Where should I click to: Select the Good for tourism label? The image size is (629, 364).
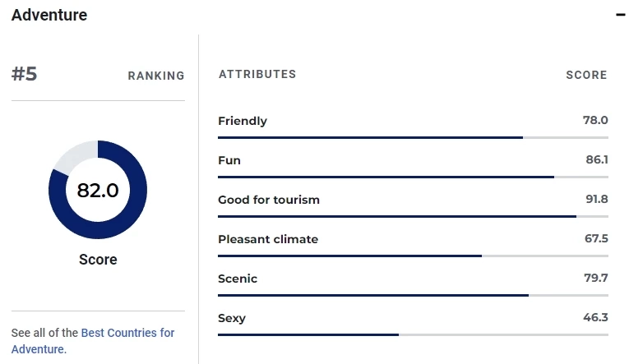tap(269, 200)
